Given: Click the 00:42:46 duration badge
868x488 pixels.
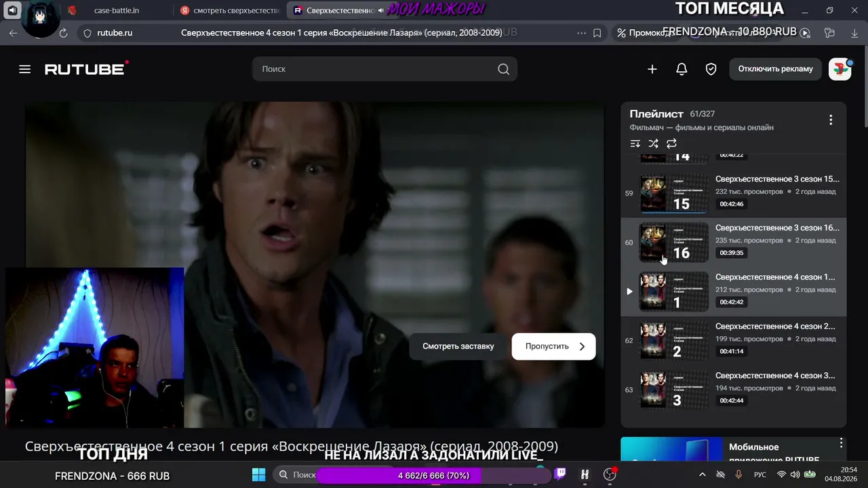Looking at the screenshot, I should [x=732, y=204].
